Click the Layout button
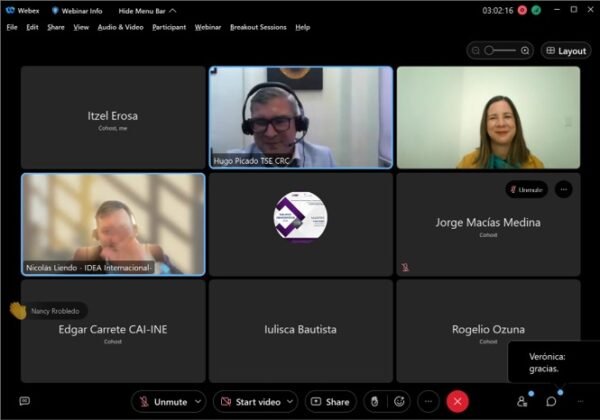The height and width of the screenshot is (420, 600). (x=566, y=50)
